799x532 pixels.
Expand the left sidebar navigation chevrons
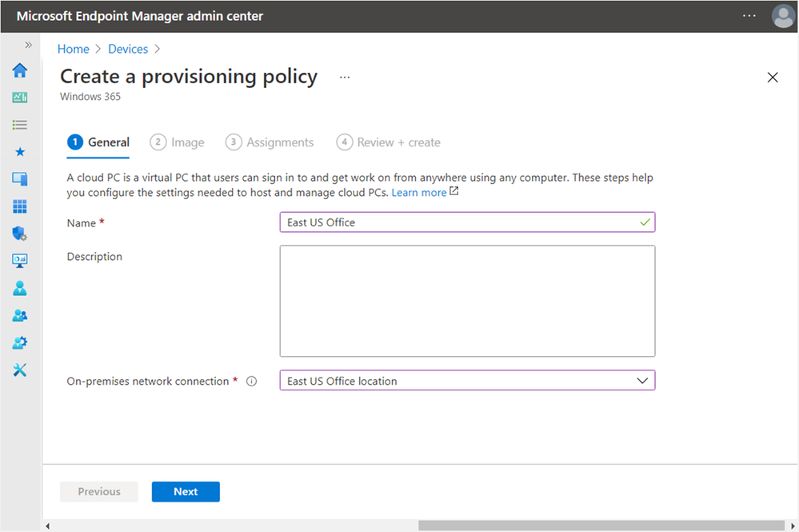coord(28,46)
